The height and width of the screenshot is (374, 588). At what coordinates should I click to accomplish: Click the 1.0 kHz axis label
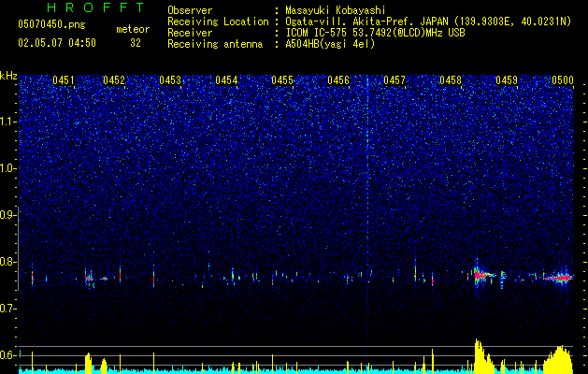(7, 168)
